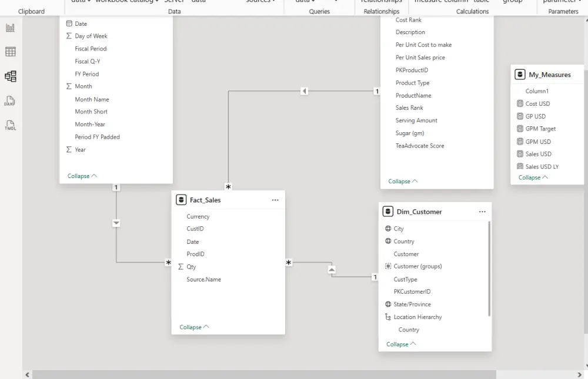Collapse the My_Measures table card

pos(533,177)
